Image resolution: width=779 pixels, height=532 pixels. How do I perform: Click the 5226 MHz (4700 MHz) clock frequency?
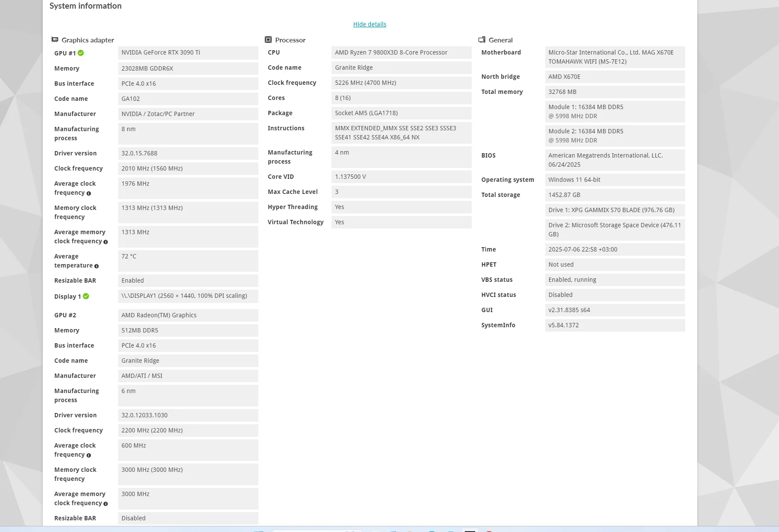pos(402,83)
